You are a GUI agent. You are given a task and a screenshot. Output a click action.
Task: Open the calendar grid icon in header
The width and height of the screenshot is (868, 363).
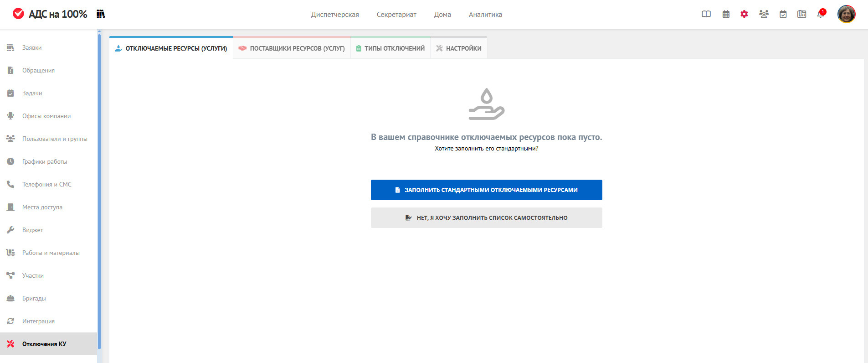pyautogui.click(x=726, y=14)
